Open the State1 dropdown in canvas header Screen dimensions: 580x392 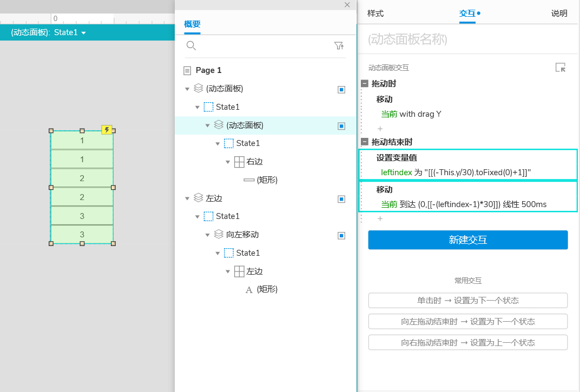tap(84, 33)
